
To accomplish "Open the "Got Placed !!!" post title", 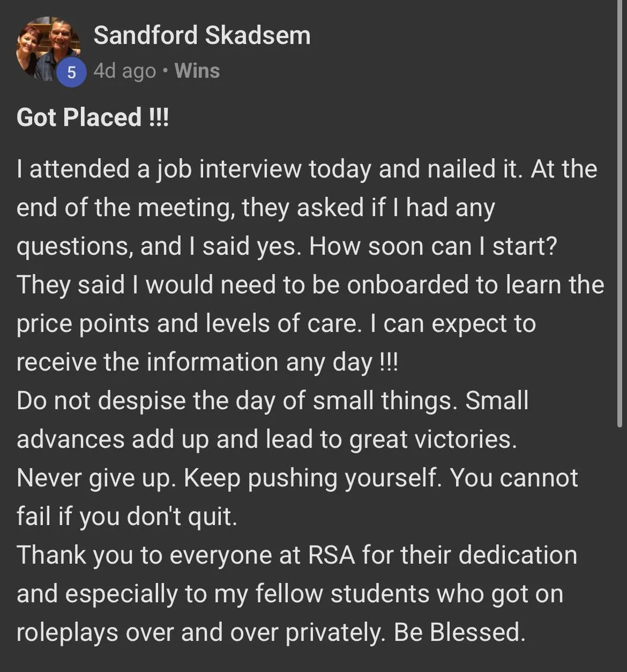I will tap(93, 117).
